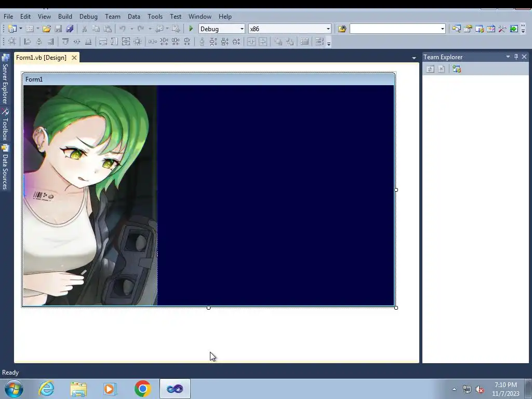
Task: Open layout toolbar options overflow arrow
Action: pos(329,43)
